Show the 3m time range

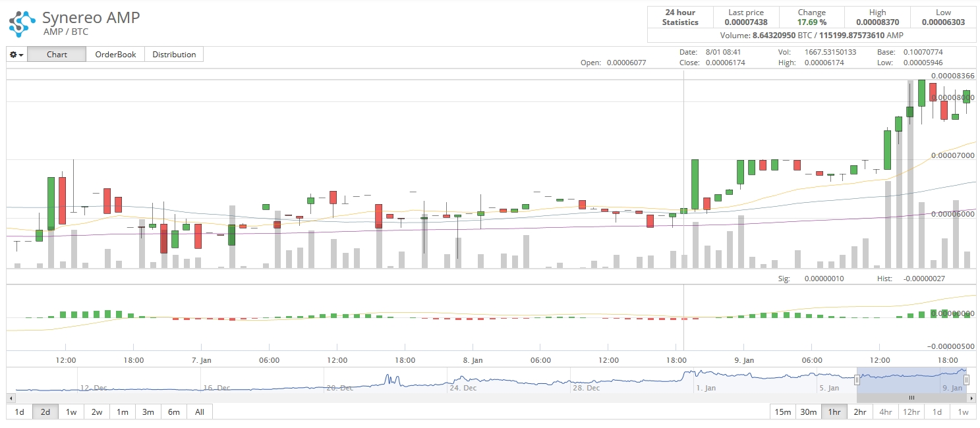pyautogui.click(x=148, y=412)
